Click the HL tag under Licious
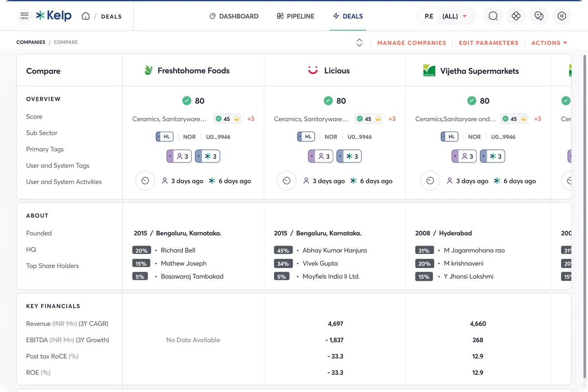 (x=306, y=137)
